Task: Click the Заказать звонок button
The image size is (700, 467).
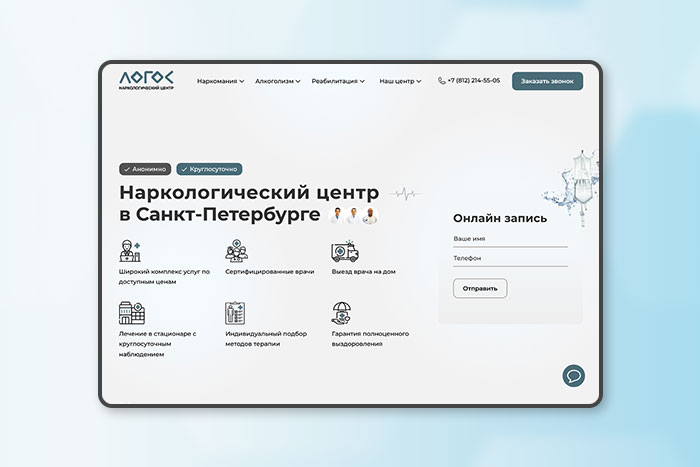Action: 547,81
